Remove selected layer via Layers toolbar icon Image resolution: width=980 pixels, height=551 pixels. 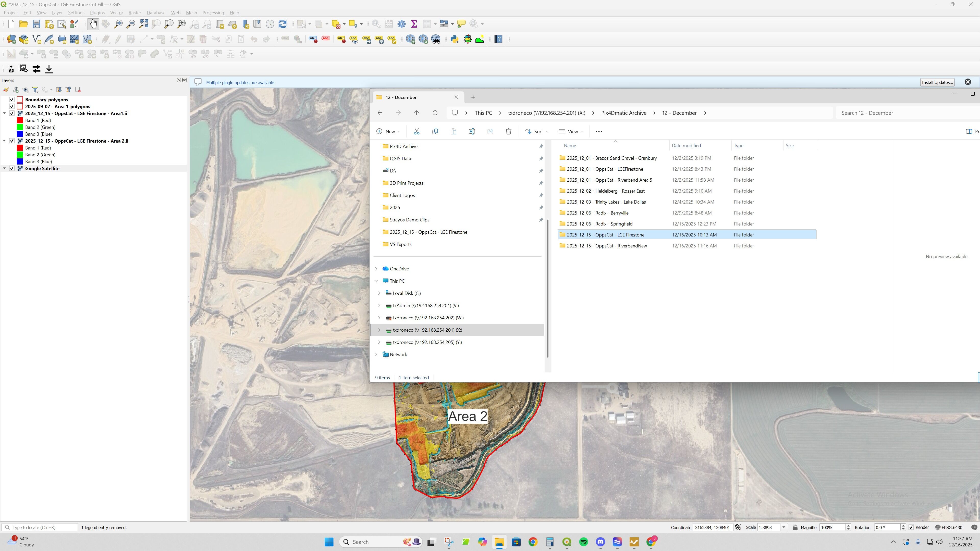78,90
